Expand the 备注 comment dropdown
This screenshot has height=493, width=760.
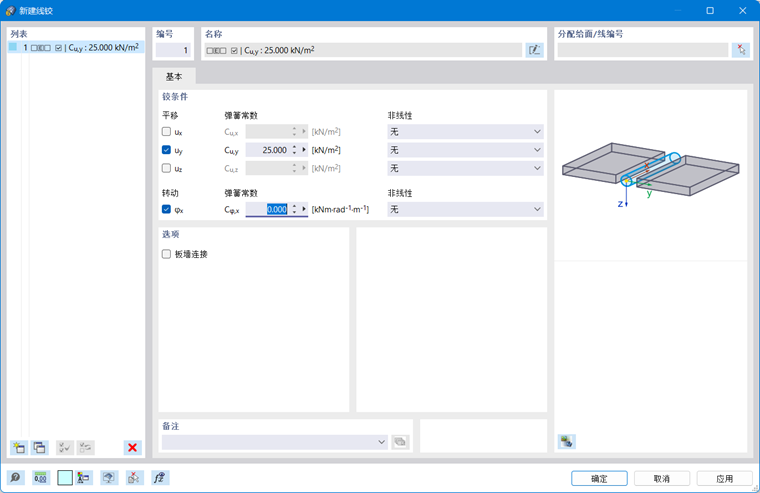point(381,442)
